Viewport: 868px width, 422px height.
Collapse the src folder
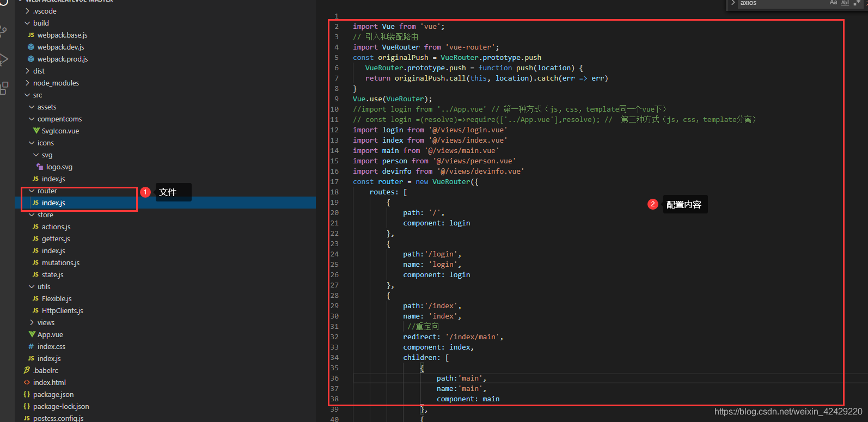pyautogui.click(x=28, y=95)
